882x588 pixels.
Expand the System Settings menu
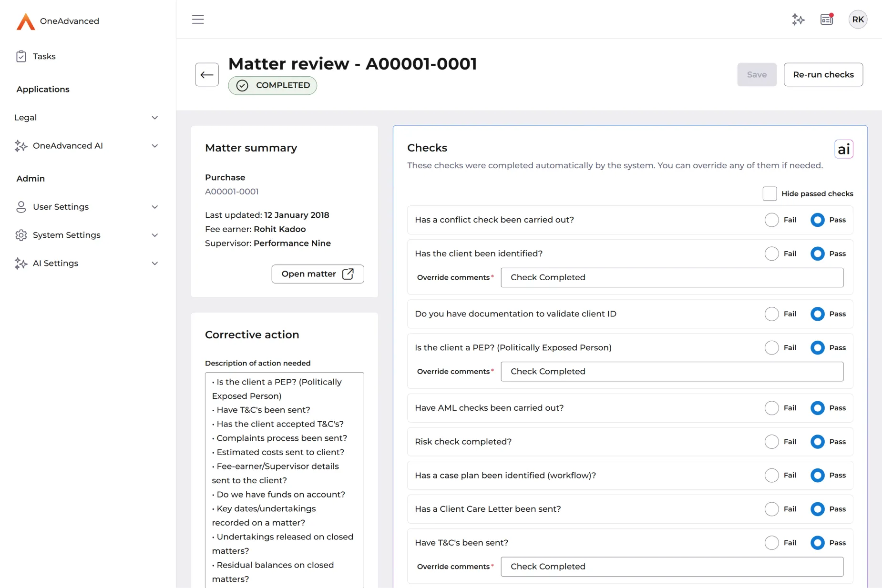86,235
